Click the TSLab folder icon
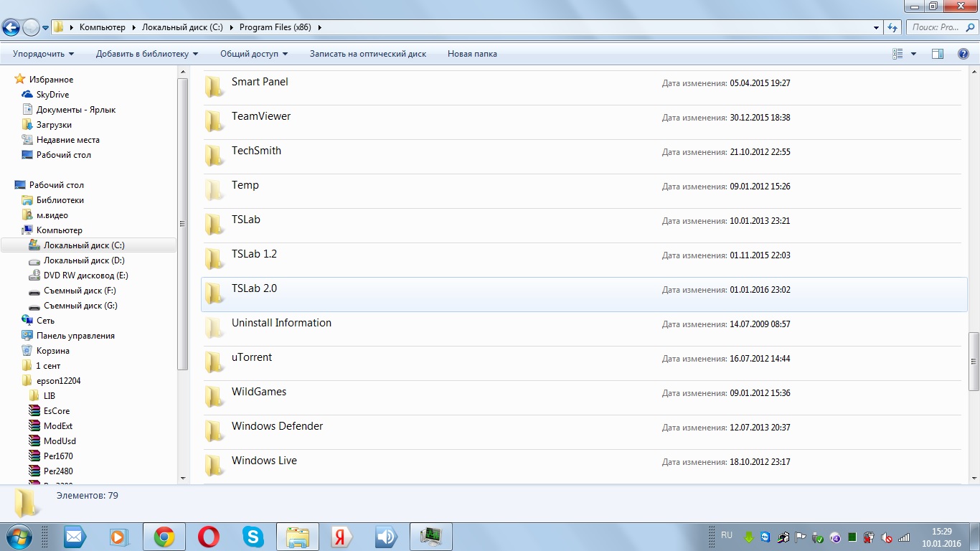980x551 pixels. [214, 225]
